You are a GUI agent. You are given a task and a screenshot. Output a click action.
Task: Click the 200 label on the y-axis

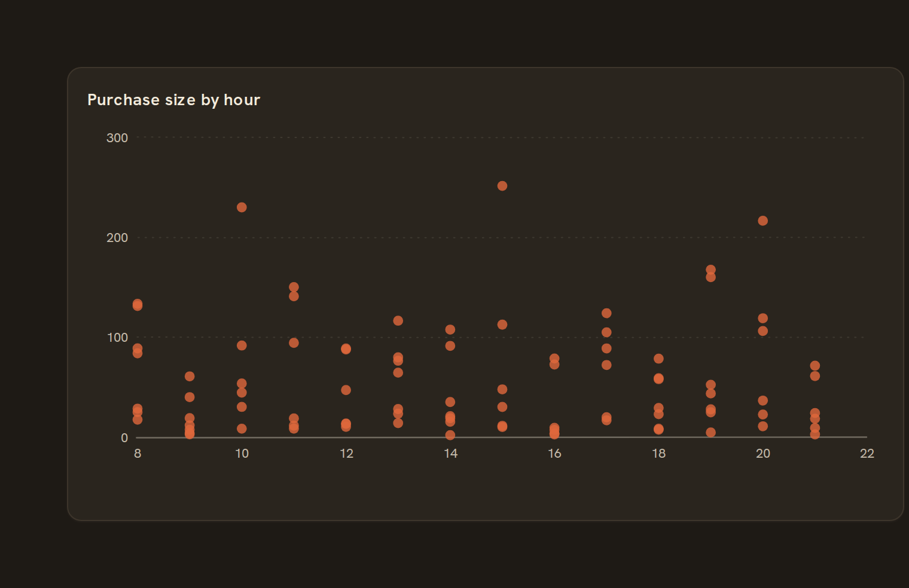click(117, 238)
